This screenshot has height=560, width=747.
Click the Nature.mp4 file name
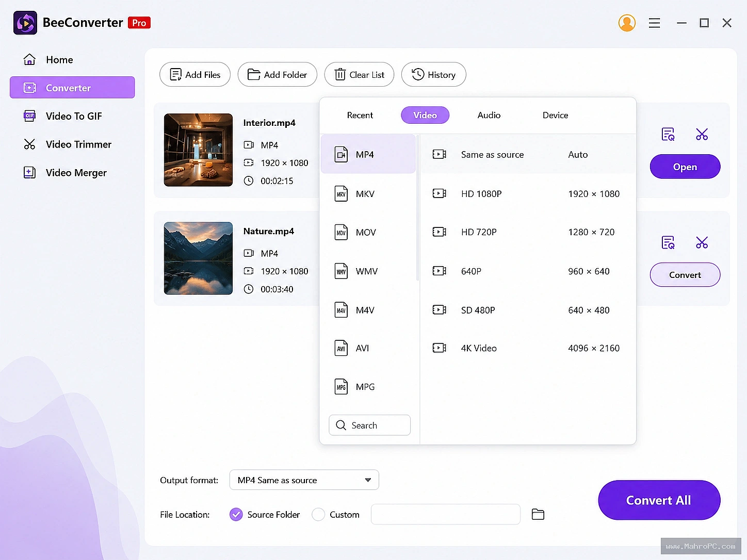coord(269,231)
